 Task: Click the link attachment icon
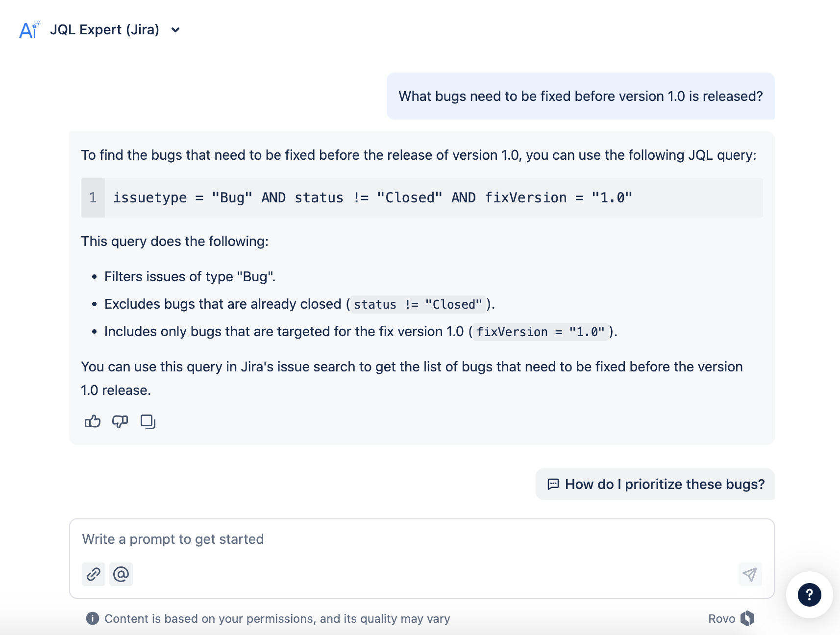94,574
